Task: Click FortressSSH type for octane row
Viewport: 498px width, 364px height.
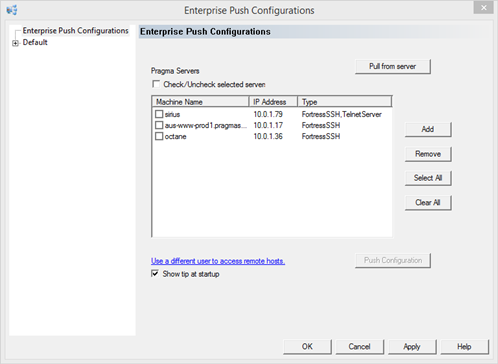Action: click(x=321, y=136)
